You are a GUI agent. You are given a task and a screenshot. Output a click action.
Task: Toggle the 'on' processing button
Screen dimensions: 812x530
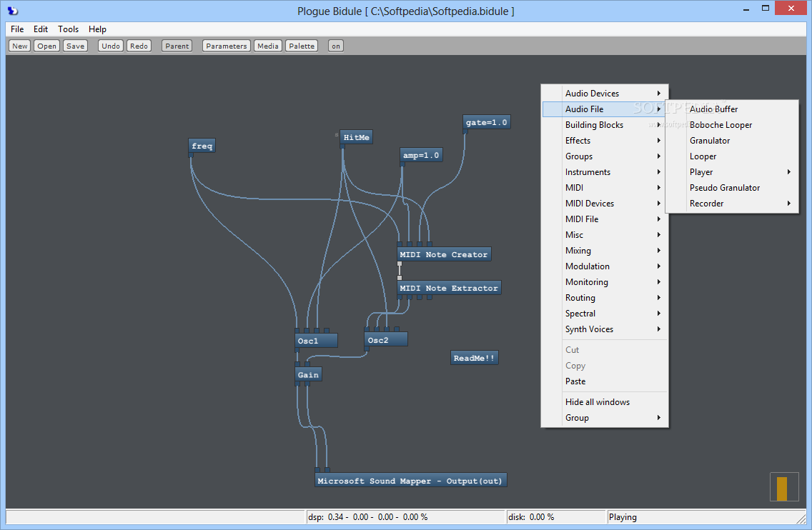[x=336, y=46]
